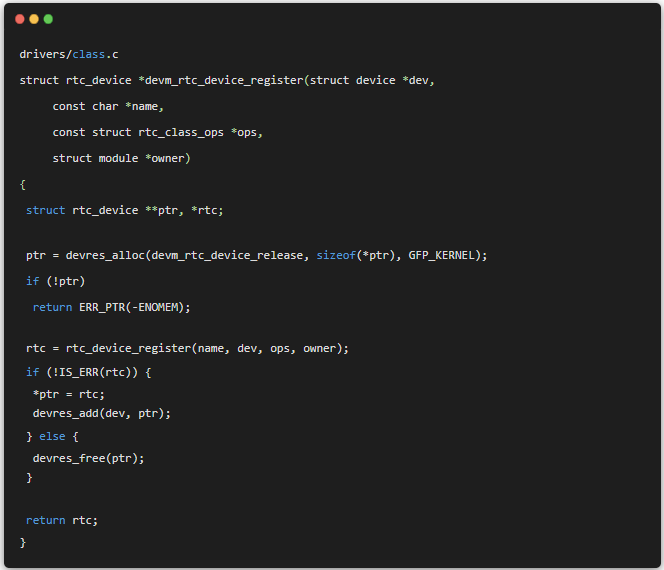Click the red close window dot
The image size is (664, 570).
click(20, 19)
